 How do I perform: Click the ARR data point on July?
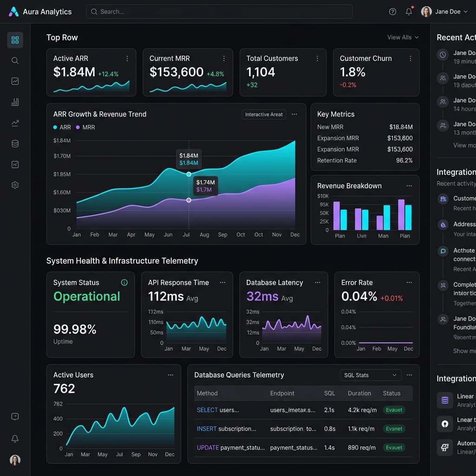point(189,174)
